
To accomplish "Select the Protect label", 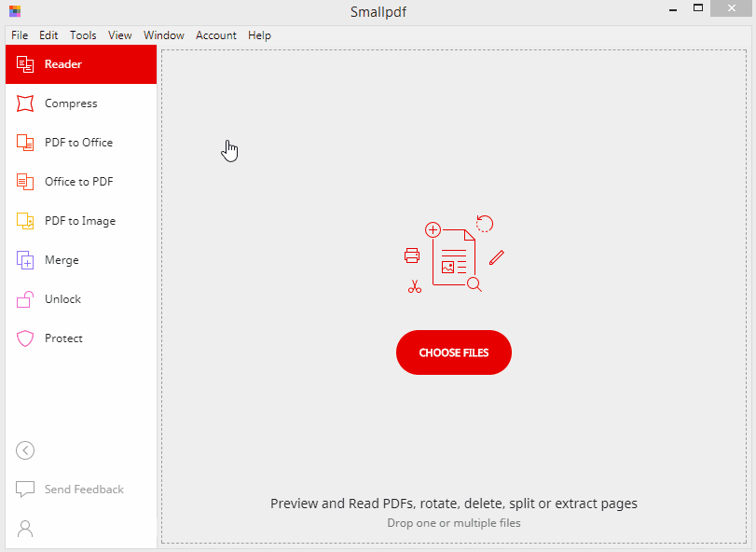I will (63, 338).
